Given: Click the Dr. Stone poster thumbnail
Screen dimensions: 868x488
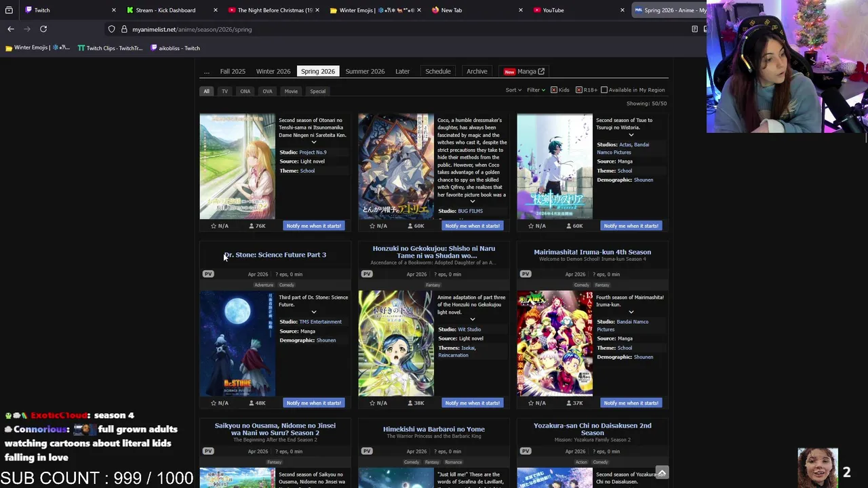Looking at the screenshot, I should coord(237,344).
